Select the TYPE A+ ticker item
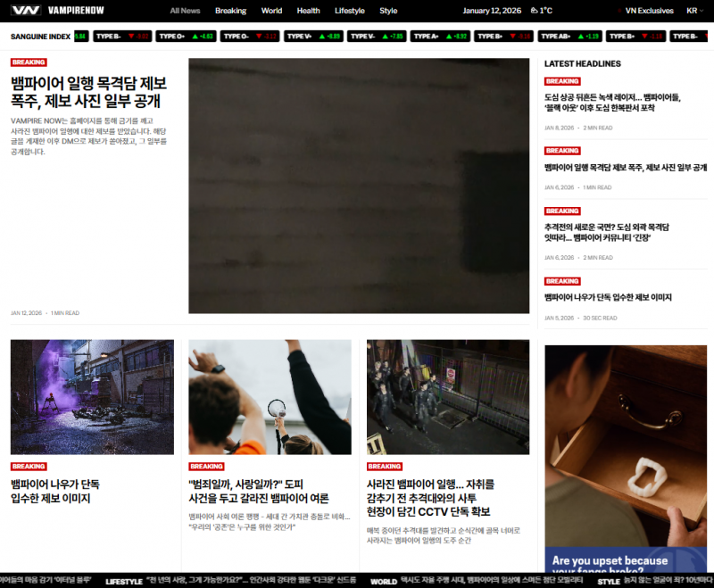This screenshot has width=714, height=588. click(440, 37)
